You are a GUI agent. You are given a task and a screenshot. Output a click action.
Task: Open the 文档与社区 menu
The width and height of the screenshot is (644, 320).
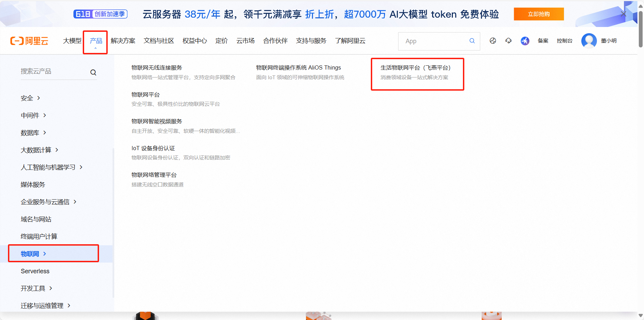coord(159,41)
